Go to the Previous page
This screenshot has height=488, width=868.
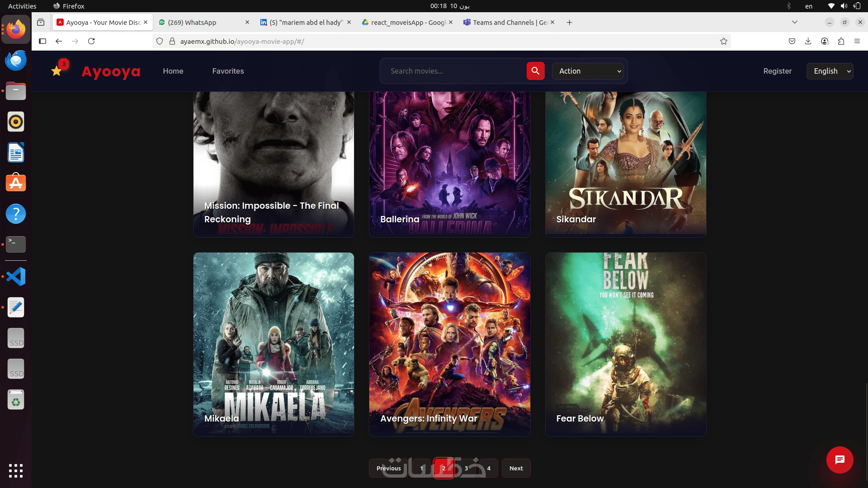pos(388,468)
